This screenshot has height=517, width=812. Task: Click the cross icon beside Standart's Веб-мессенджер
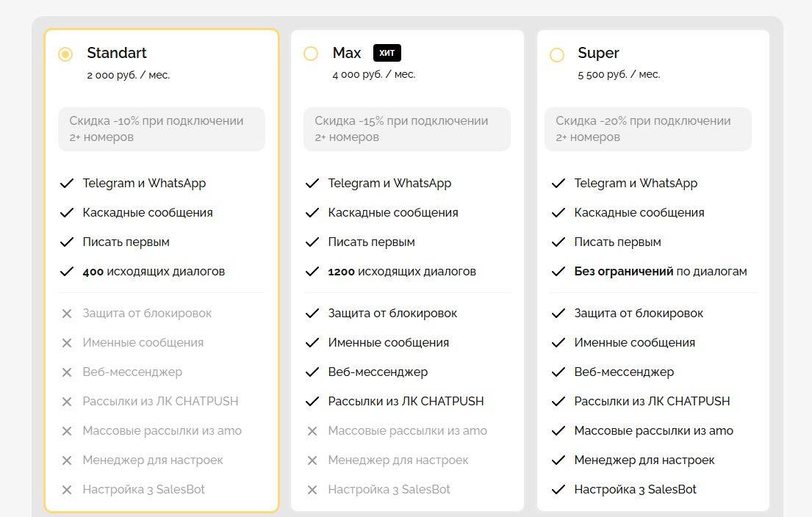(67, 372)
